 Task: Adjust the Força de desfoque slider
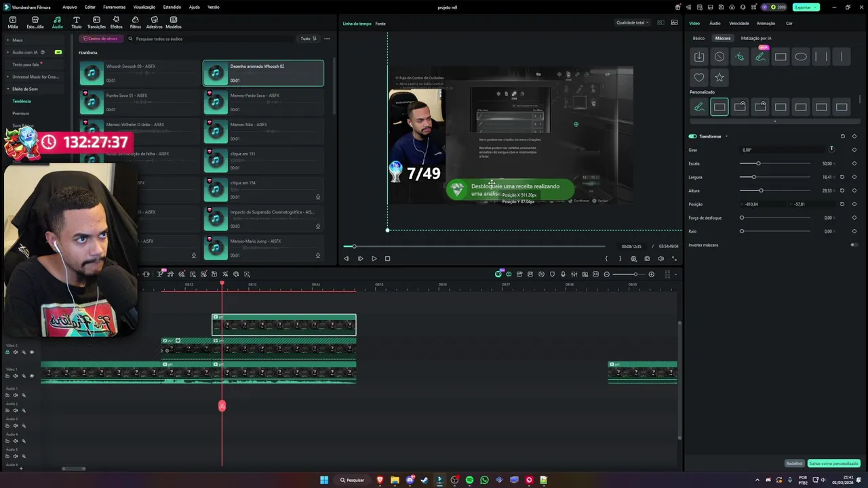tap(742, 218)
